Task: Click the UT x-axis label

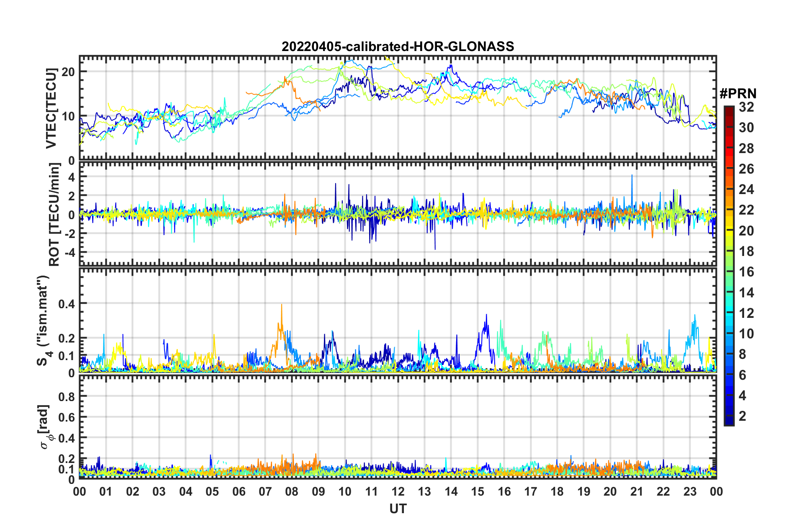Action: [398, 509]
